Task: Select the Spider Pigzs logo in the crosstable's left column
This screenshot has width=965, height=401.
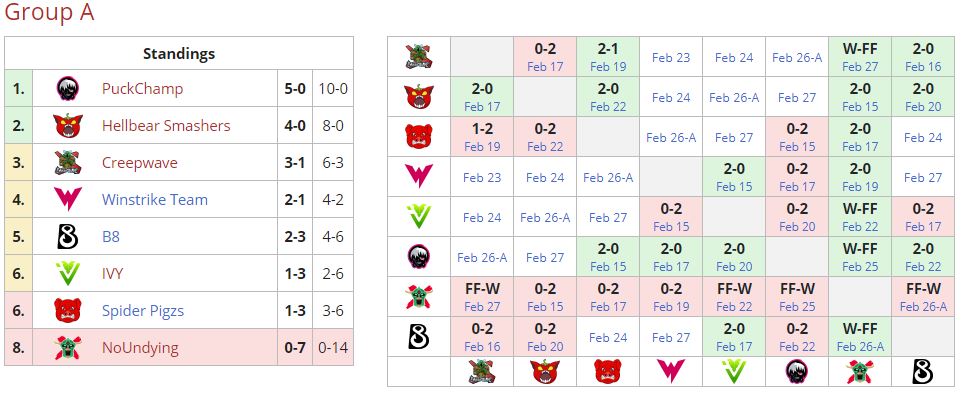Action: click(x=418, y=137)
